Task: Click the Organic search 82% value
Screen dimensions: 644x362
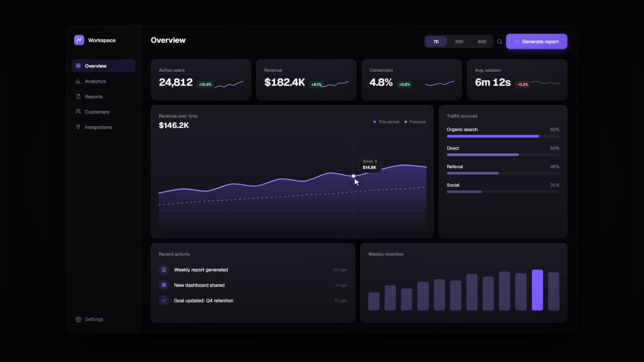Action: (x=554, y=129)
